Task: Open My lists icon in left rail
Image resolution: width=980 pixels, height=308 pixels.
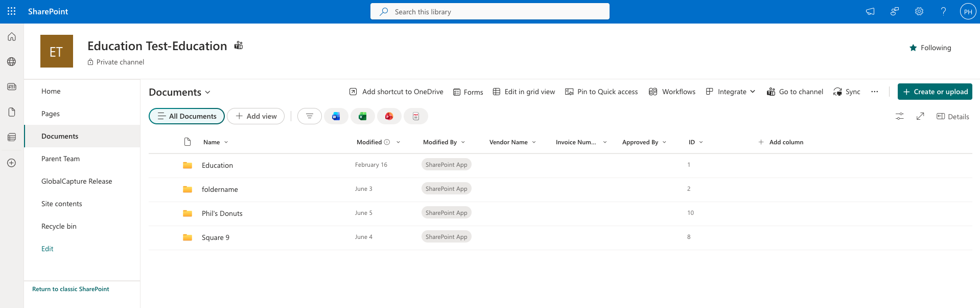Action: (x=12, y=137)
